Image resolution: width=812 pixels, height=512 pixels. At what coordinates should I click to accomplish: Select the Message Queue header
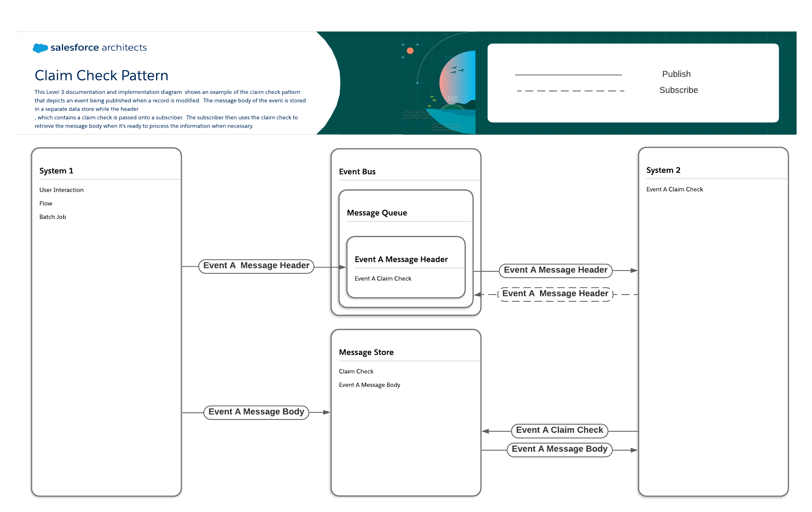pos(377,213)
